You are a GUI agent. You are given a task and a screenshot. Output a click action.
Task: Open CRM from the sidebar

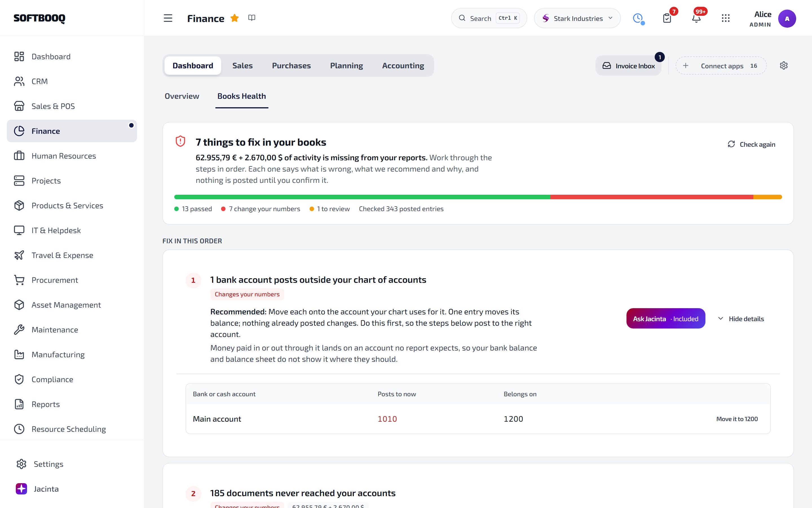click(x=72, y=81)
